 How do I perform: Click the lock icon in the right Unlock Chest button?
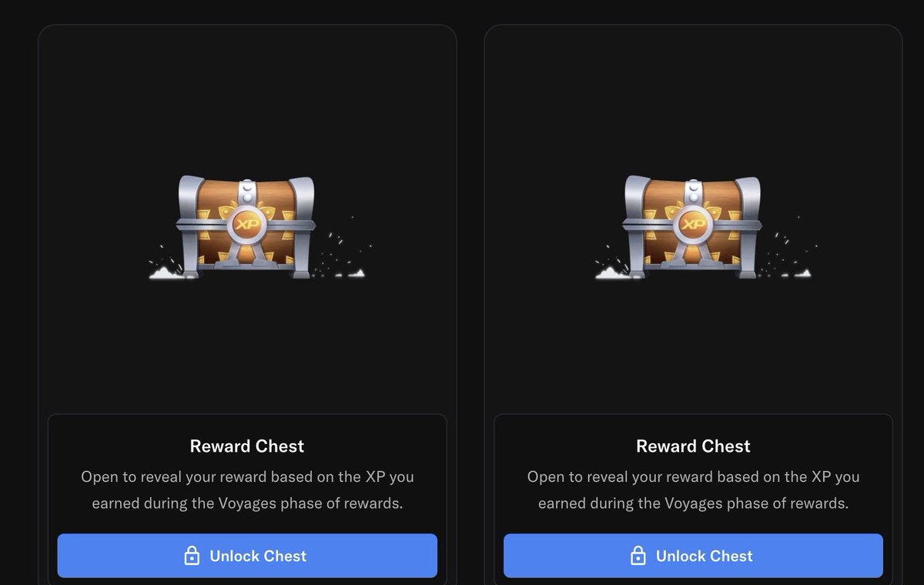[638, 556]
